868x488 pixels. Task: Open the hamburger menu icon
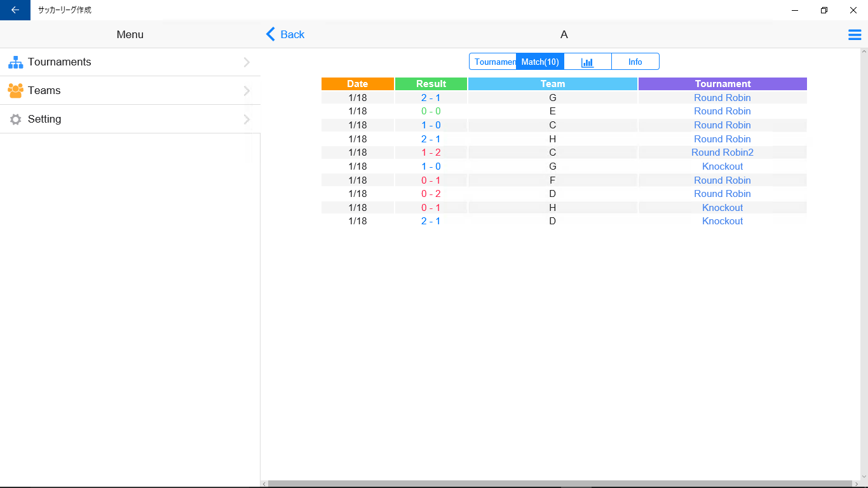coord(855,35)
